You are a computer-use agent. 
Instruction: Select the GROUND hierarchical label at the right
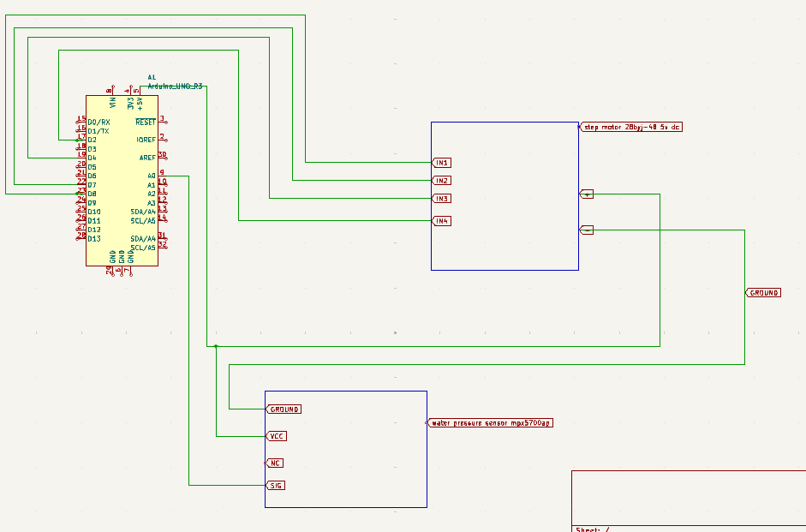coord(762,291)
